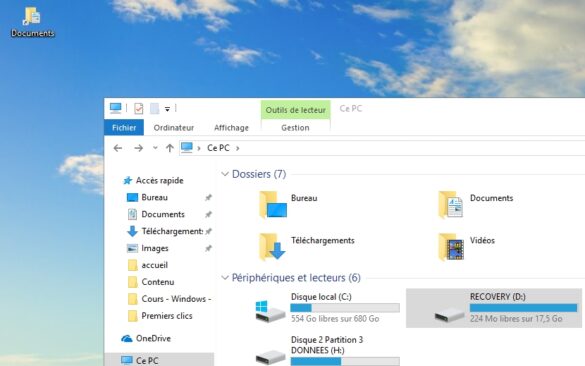Click the Properties checkmark quick access icon
Screen dimensions: 585x366
pyautogui.click(x=138, y=109)
